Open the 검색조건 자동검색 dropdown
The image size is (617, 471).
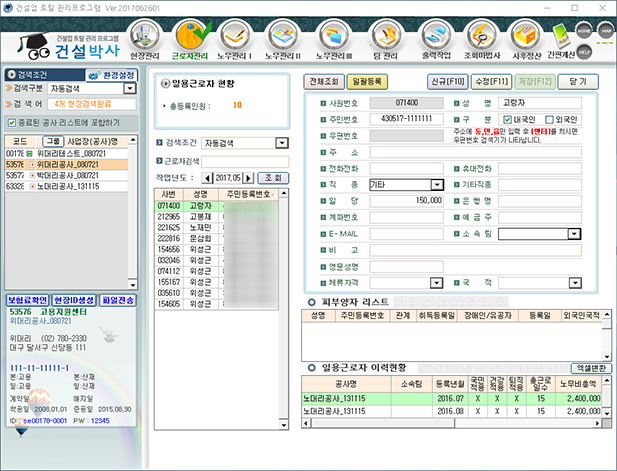click(x=282, y=143)
